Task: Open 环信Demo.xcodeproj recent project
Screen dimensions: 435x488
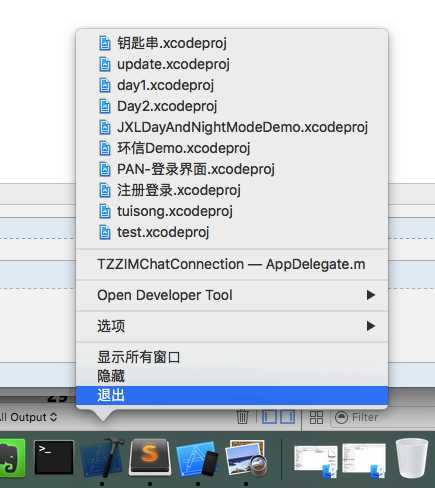Action: point(232,148)
